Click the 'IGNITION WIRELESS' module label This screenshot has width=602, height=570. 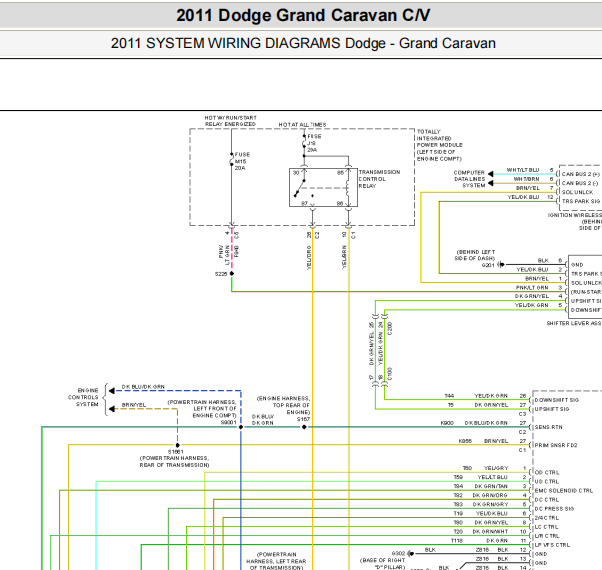(x=575, y=215)
